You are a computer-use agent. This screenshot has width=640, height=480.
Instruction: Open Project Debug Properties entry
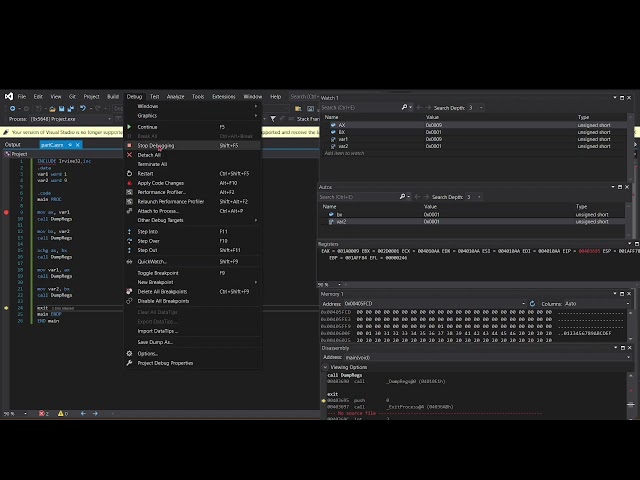click(x=192, y=363)
